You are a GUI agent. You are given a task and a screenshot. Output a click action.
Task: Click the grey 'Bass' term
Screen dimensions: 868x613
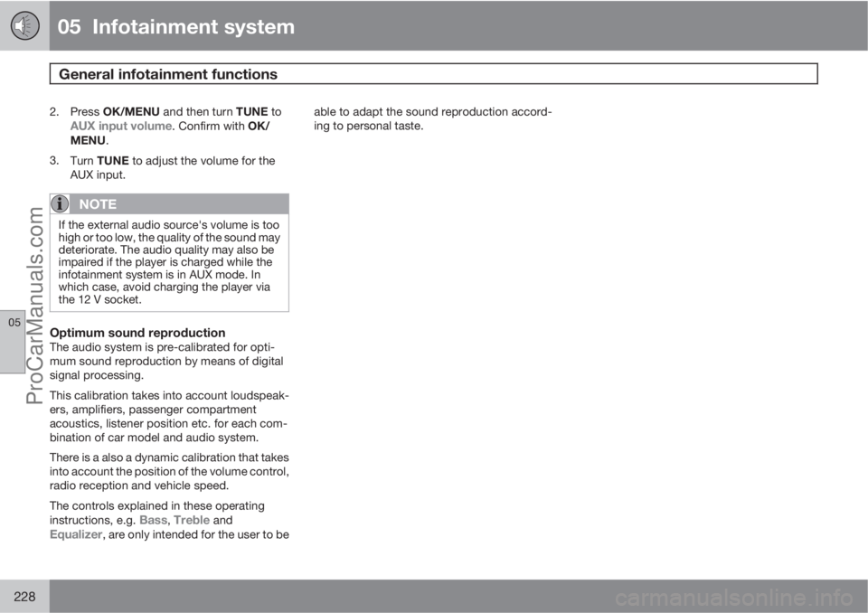[154, 520]
